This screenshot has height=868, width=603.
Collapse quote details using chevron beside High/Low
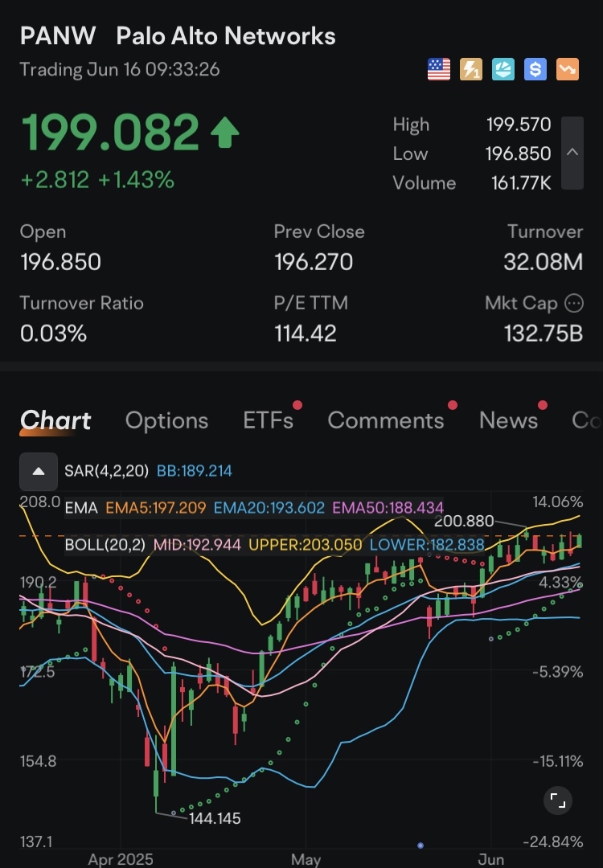pyautogui.click(x=572, y=153)
